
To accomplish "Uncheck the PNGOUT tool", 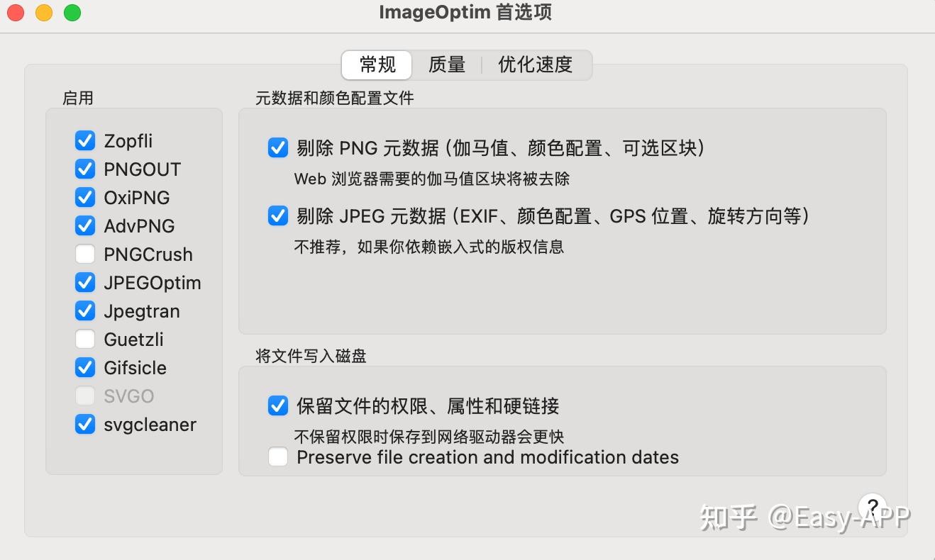I will pos(84,169).
